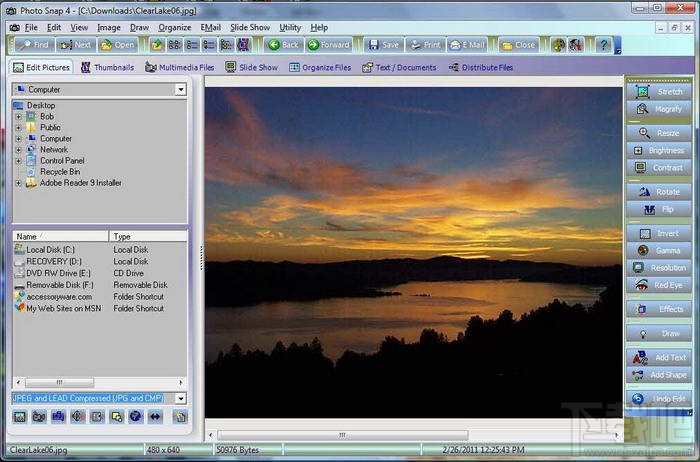
Task: Open the Image menu
Action: click(x=108, y=28)
